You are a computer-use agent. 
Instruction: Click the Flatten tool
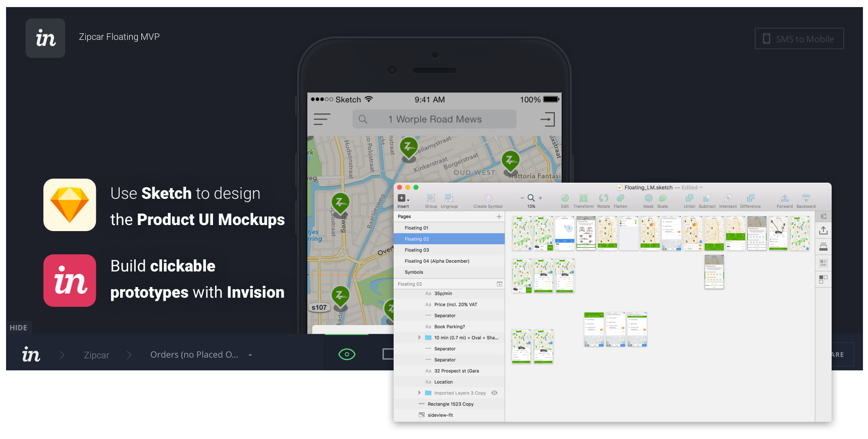pyautogui.click(x=621, y=201)
